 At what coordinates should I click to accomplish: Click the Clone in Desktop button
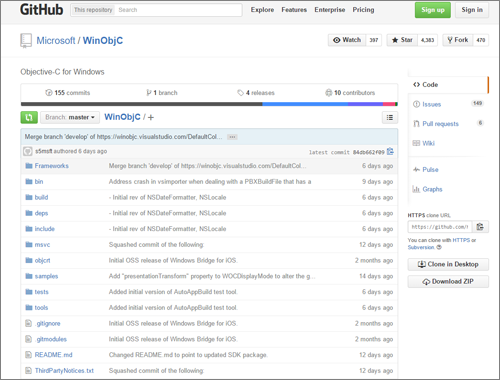click(448, 264)
